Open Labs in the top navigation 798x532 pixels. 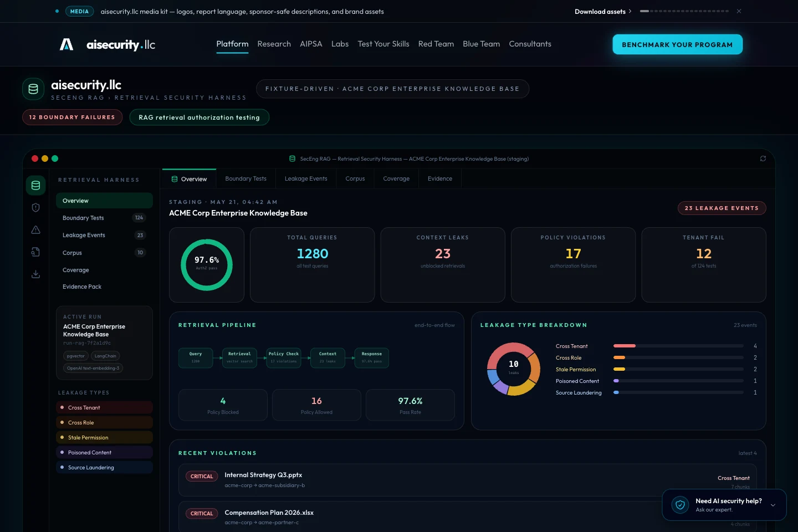pyautogui.click(x=340, y=44)
